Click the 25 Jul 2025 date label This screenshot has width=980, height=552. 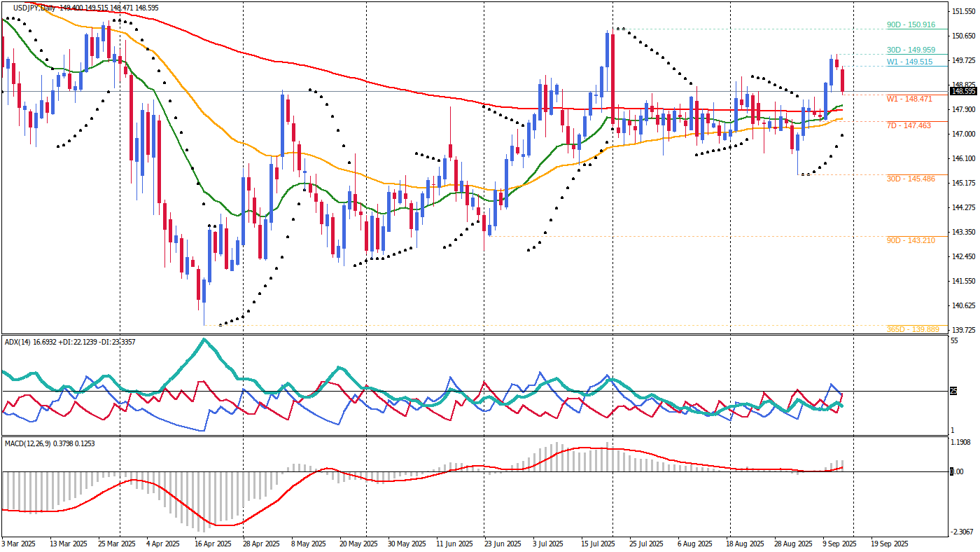pyautogui.click(x=646, y=544)
